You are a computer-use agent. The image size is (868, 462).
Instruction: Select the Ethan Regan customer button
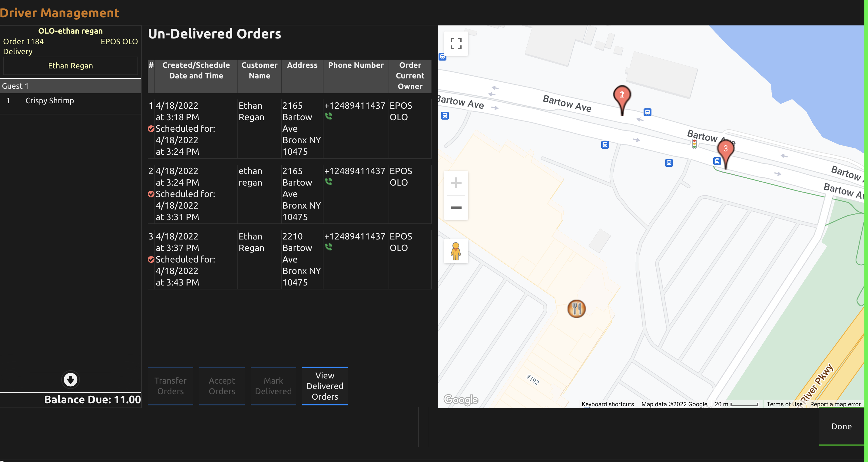(x=71, y=66)
